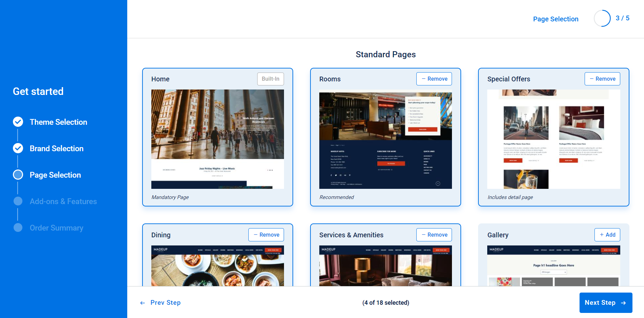Click the "3 / 5" step counter
This screenshot has height=318, width=644.
pyautogui.click(x=623, y=18)
